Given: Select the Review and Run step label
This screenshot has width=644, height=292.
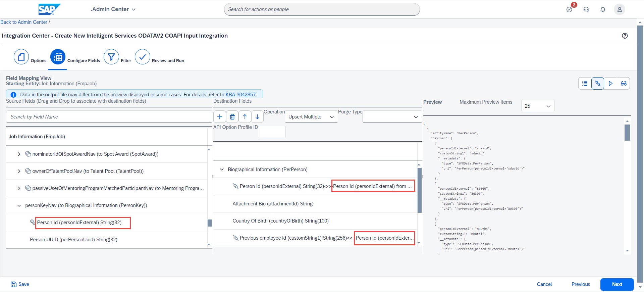Looking at the screenshot, I should (x=168, y=61).
